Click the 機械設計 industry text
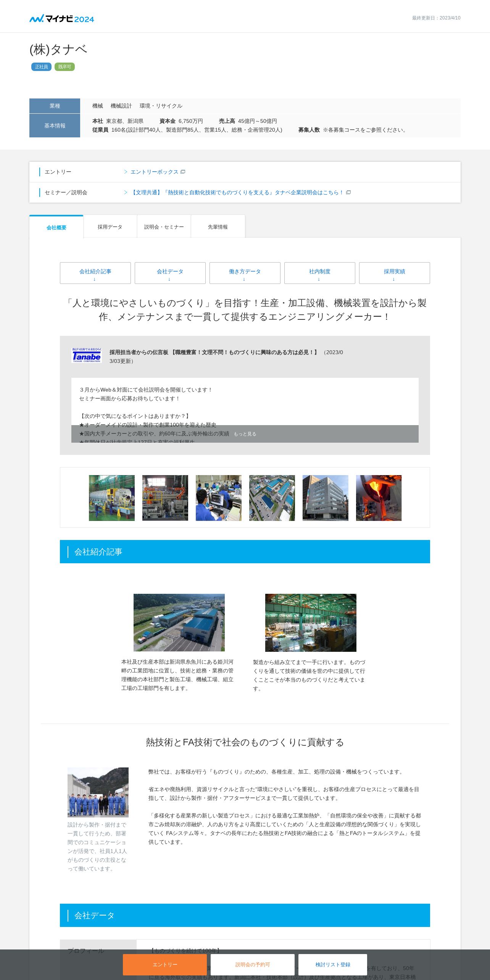 tap(121, 106)
